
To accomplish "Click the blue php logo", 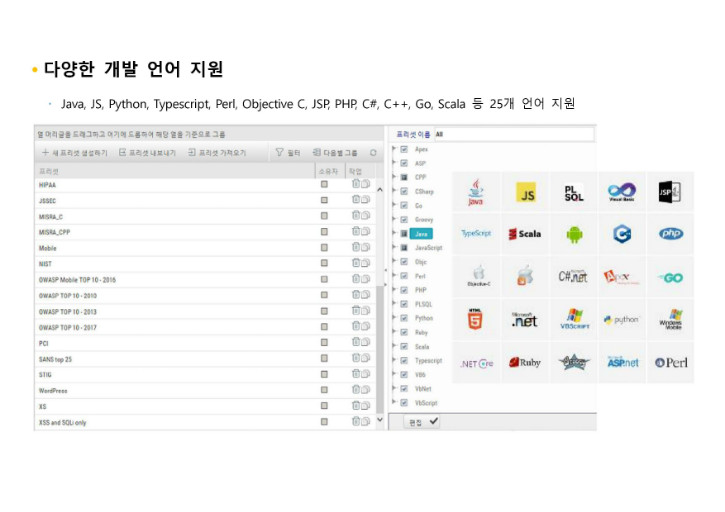I will (x=671, y=234).
